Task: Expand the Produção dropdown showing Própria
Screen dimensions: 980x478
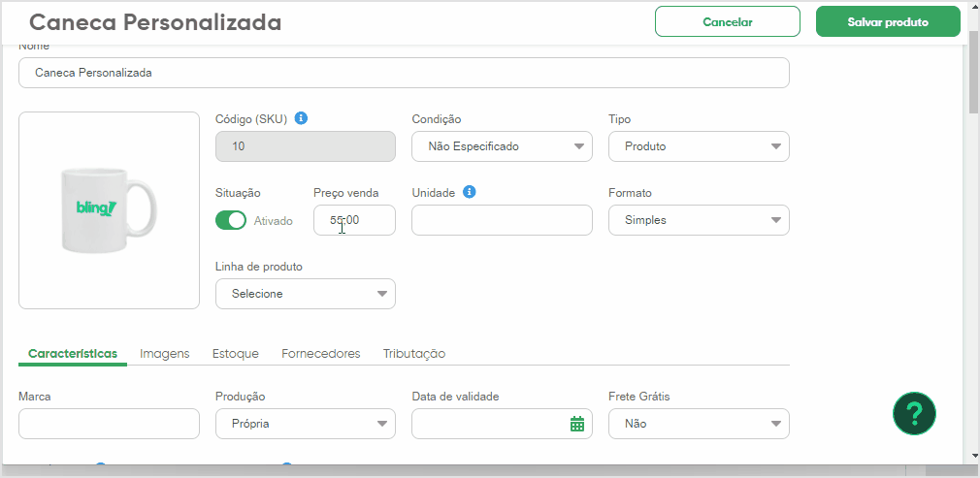Action: (306, 424)
